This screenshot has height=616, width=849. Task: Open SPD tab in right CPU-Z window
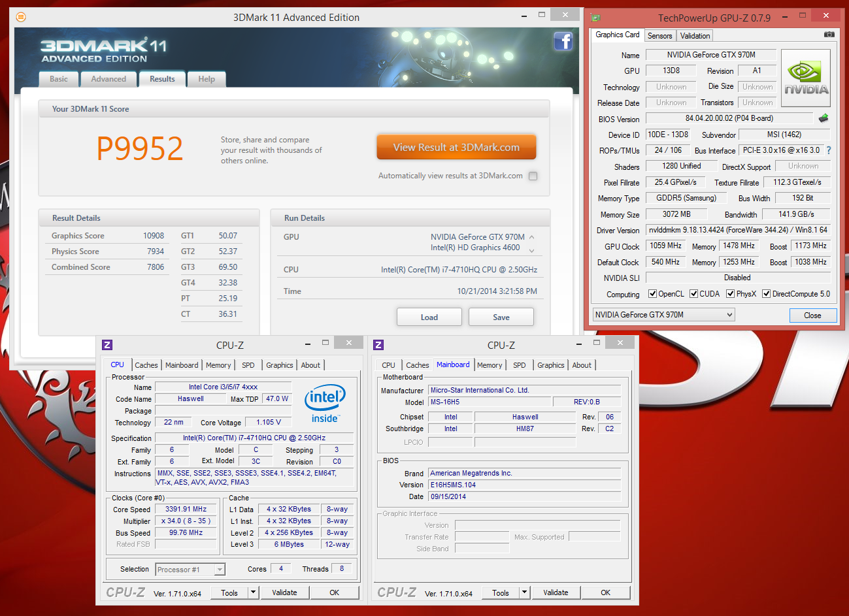point(520,365)
